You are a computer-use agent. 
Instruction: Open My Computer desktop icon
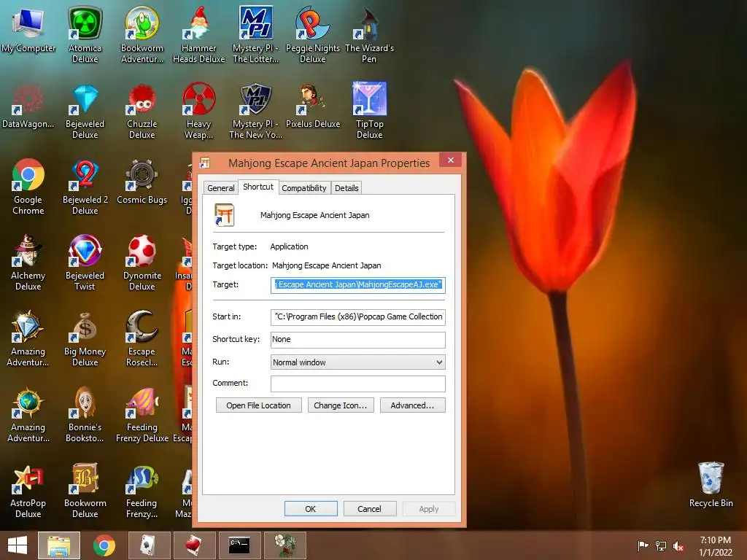tap(28, 30)
